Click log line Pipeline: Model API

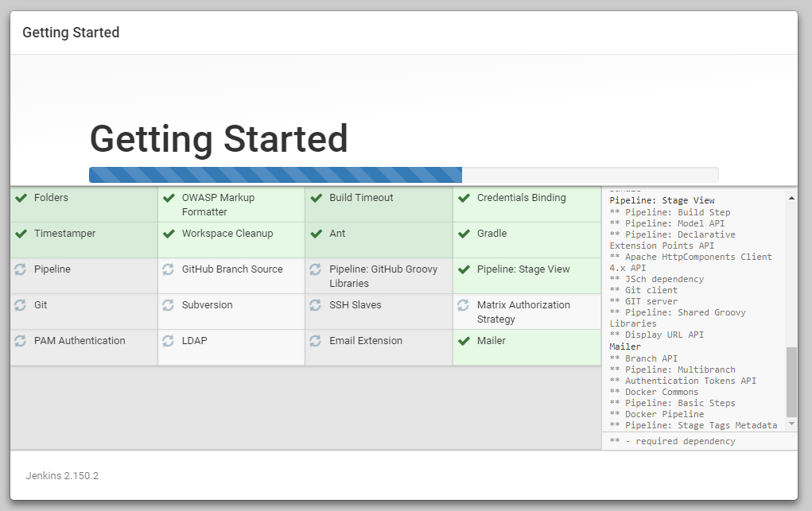(667, 223)
